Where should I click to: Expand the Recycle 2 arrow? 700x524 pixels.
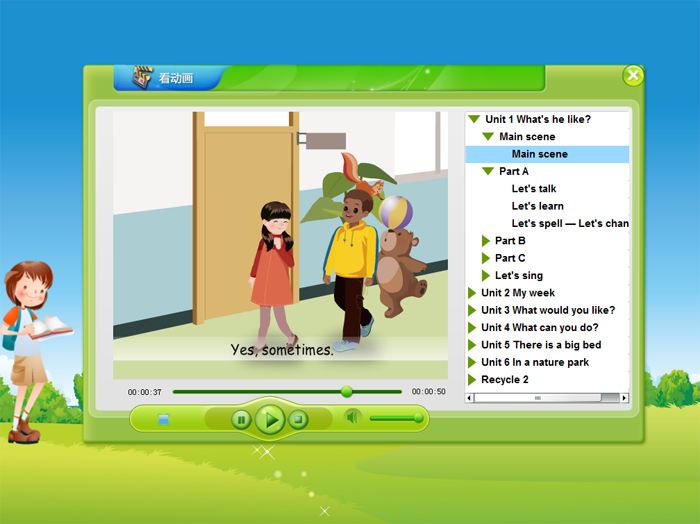click(x=472, y=380)
